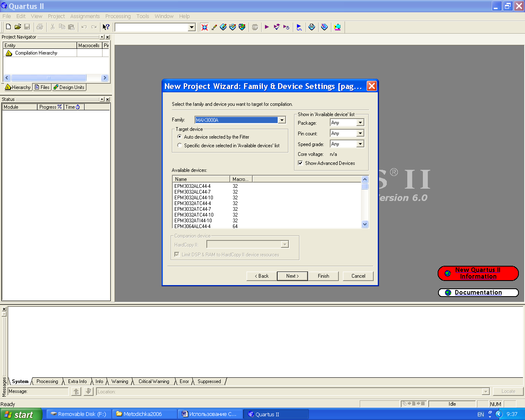Open the Assignment Editor pencil icon
The image size is (525, 420).
coord(214,27)
